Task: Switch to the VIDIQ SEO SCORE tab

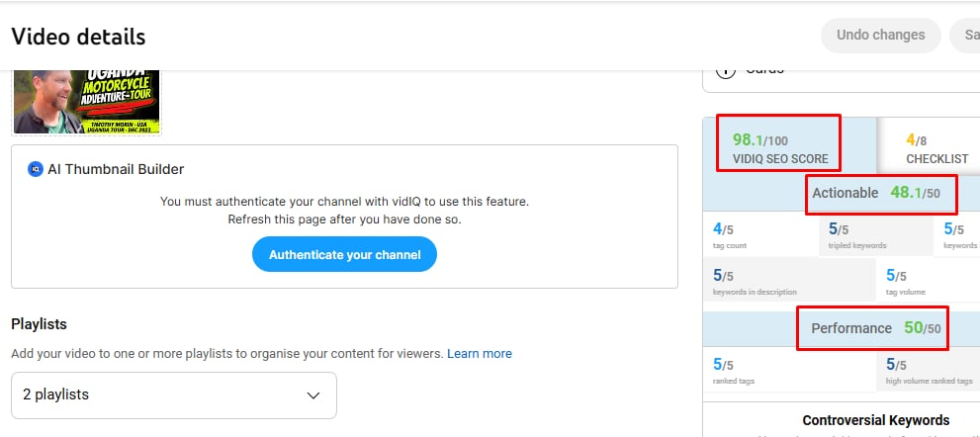Action: click(780, 146)
